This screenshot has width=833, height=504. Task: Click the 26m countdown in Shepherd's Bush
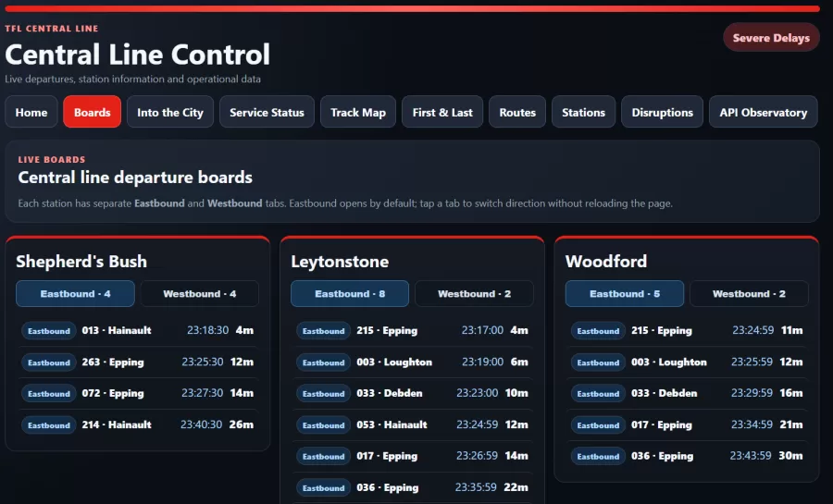pyautogui.click(x=242, y=424)
